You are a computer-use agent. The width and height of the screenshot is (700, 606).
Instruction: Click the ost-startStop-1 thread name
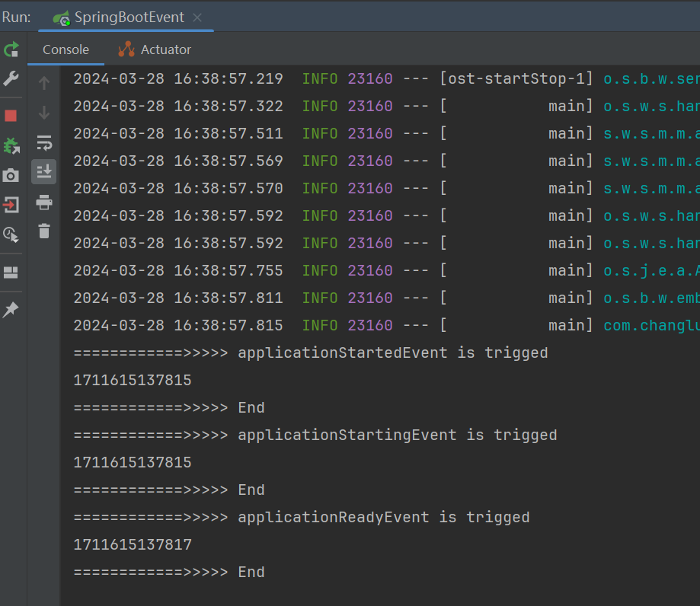(516, 78)
